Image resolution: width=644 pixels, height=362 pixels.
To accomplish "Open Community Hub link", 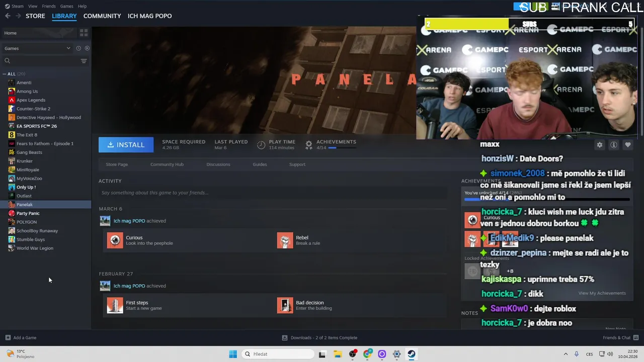I will point(167,164).
